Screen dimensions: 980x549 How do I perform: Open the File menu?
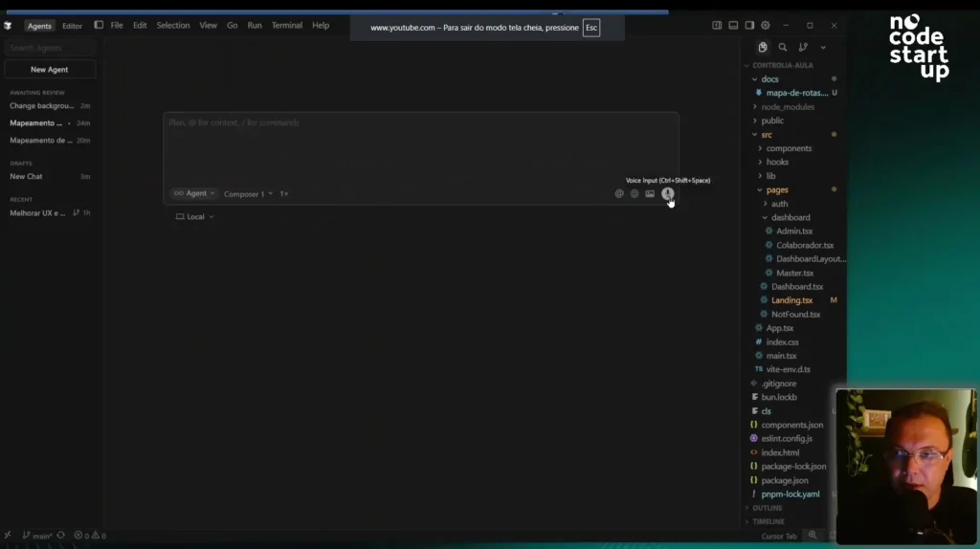(117, 26)
